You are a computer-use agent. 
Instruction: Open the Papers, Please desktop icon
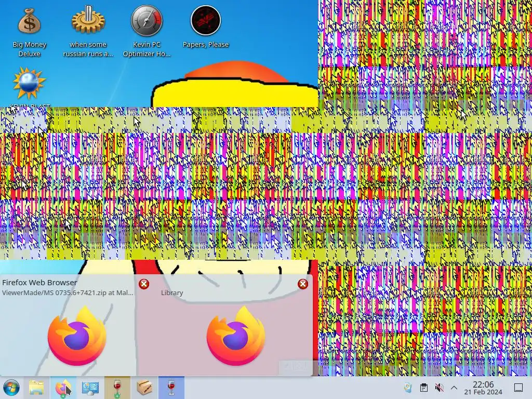pos(206,27)
